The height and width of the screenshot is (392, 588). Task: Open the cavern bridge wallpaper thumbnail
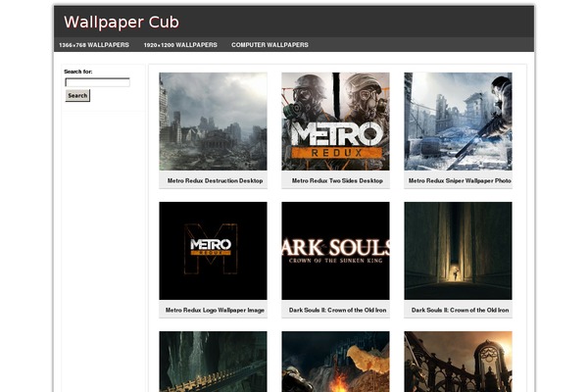213,362
